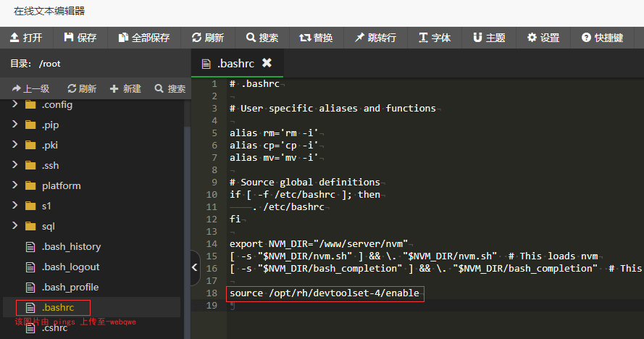644x339 pixels.
Task: Expand the platform folder chevron
Action: point(14,185)
